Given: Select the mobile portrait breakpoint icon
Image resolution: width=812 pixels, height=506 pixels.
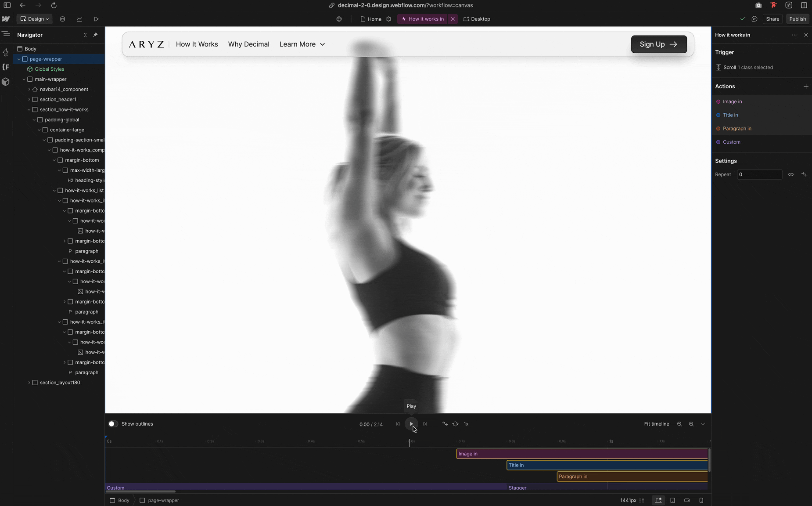Looking at the screenshot, I should 701,500.
